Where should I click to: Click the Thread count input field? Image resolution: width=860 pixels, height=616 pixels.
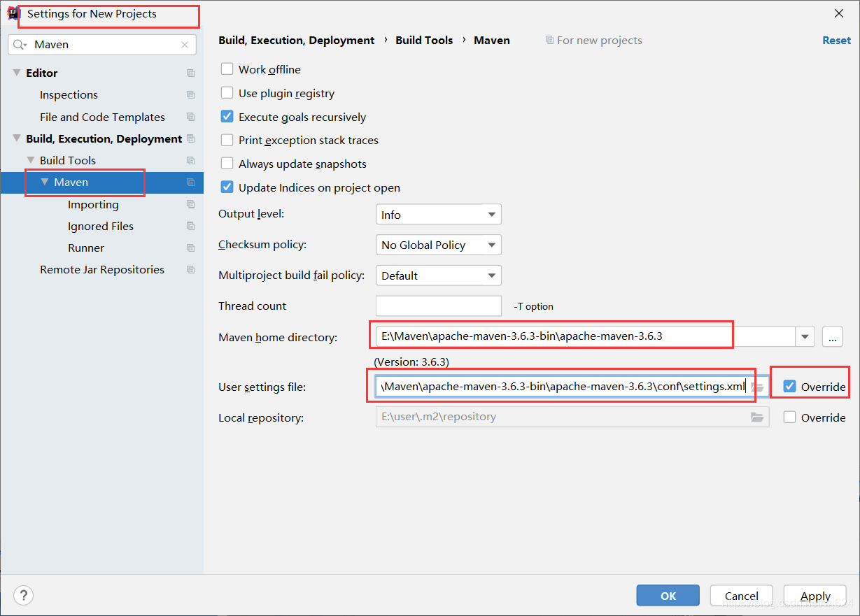coord(439,306)
